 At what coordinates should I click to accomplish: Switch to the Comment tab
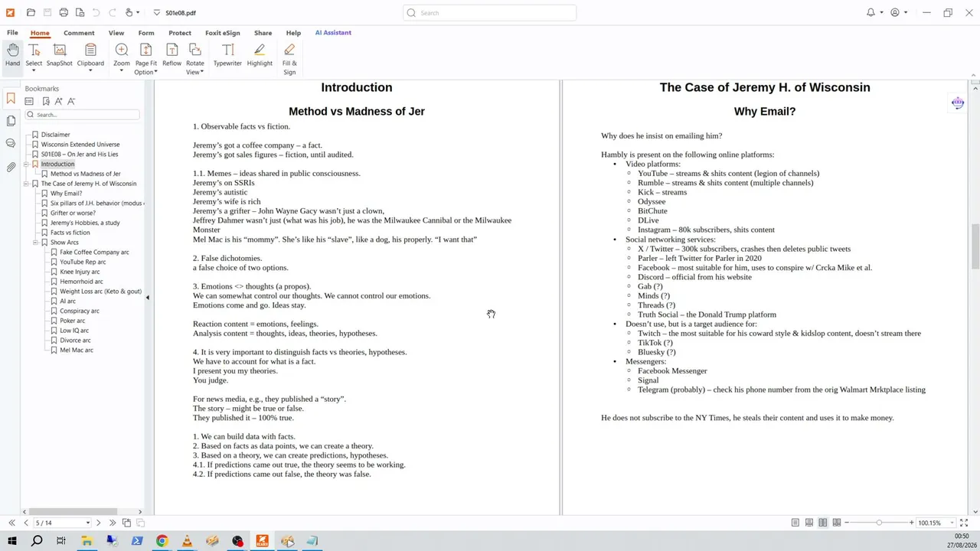pos(79,33)
